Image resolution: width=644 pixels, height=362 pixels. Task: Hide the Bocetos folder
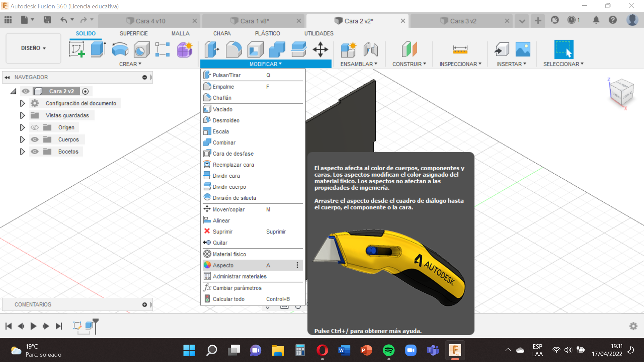pyautogui.click(x=35, y=152)
